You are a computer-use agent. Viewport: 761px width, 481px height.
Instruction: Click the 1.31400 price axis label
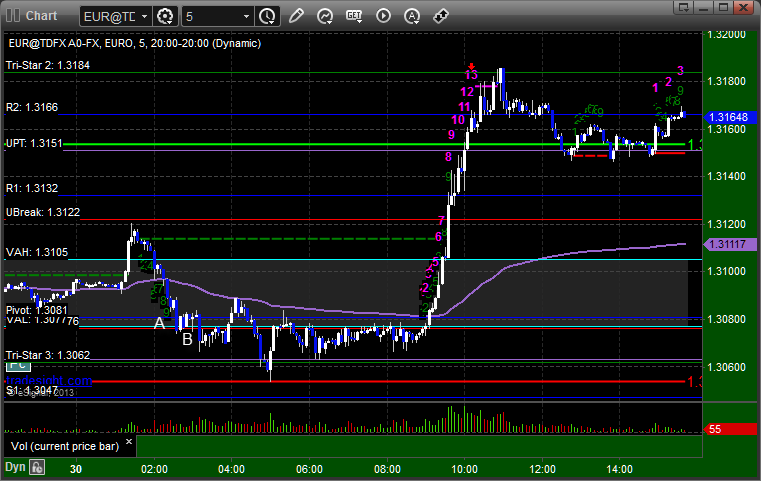point(726,176)
